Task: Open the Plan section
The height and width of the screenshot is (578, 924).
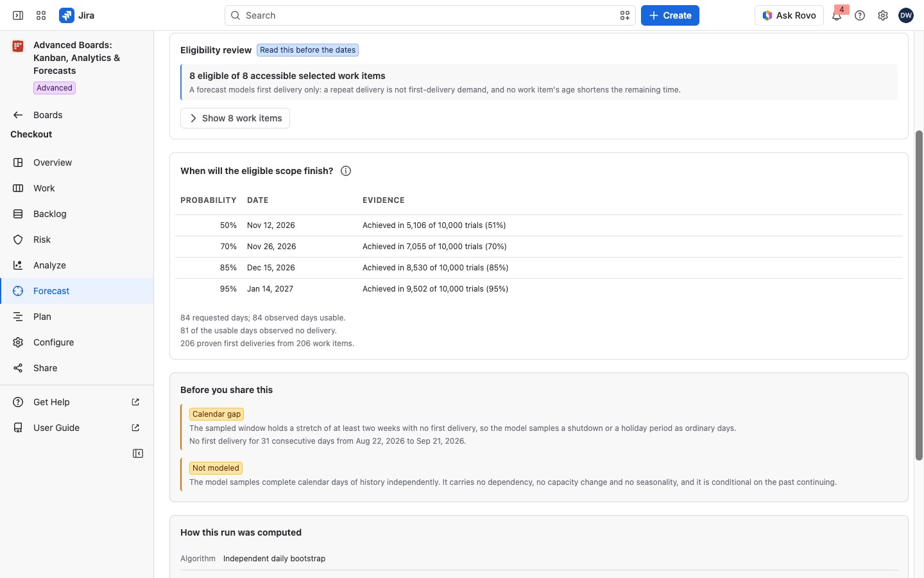Action: [76, 317]
